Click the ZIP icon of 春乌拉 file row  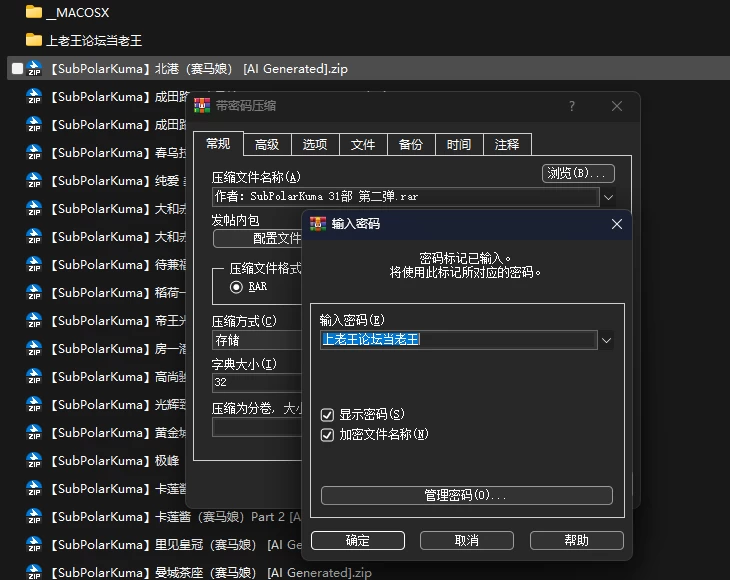coord(34,152)
